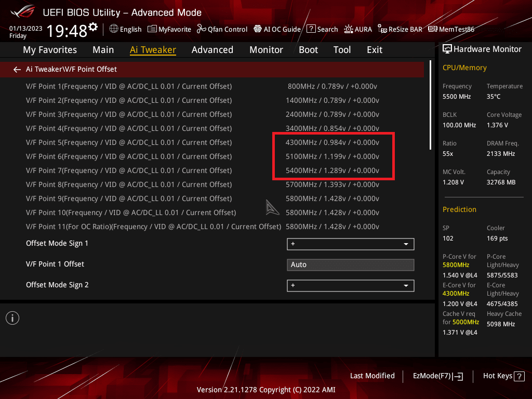This screenshot has width=532, height=399.
Task: Select V/F Point 2 row label
Action: [129, 100]
